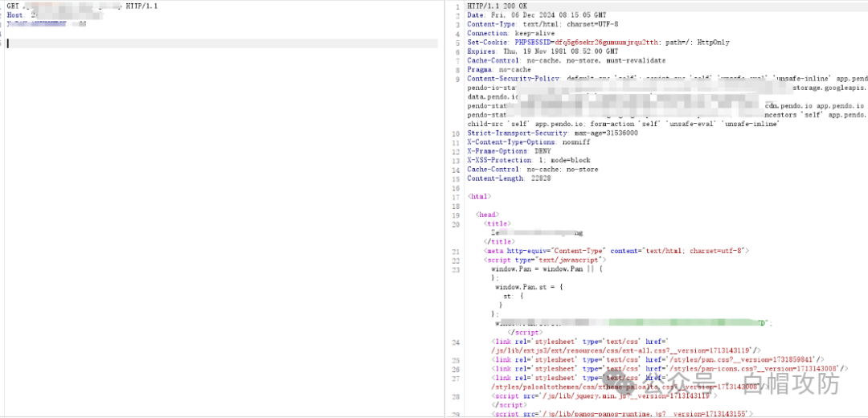
Task: Click response line number 9
Action: 458,79
